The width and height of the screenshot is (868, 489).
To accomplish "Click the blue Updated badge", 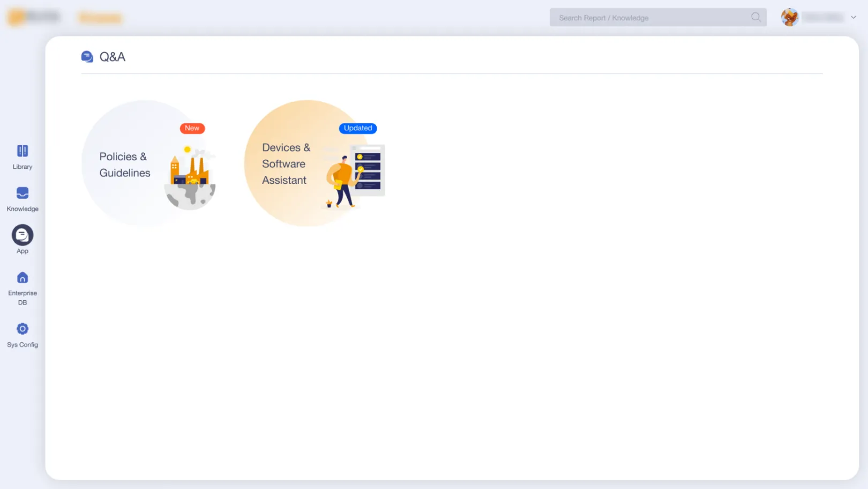I will pyautogui.click(x=358, y=128).
